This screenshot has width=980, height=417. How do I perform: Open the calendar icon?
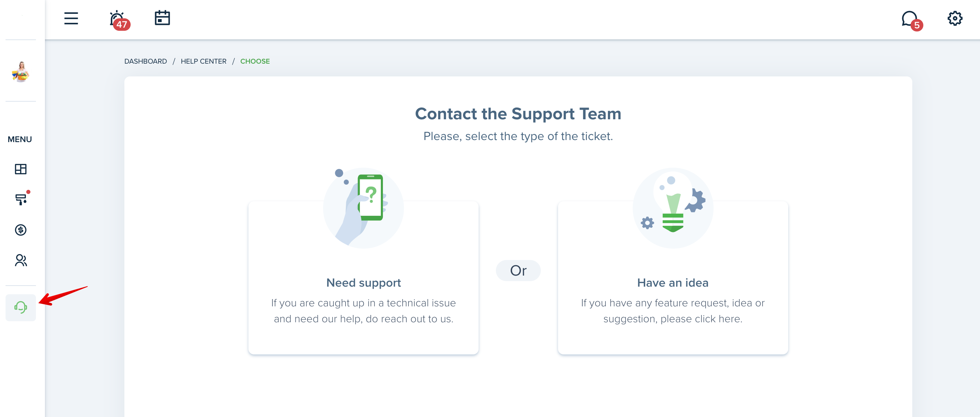tap(162, 18)
